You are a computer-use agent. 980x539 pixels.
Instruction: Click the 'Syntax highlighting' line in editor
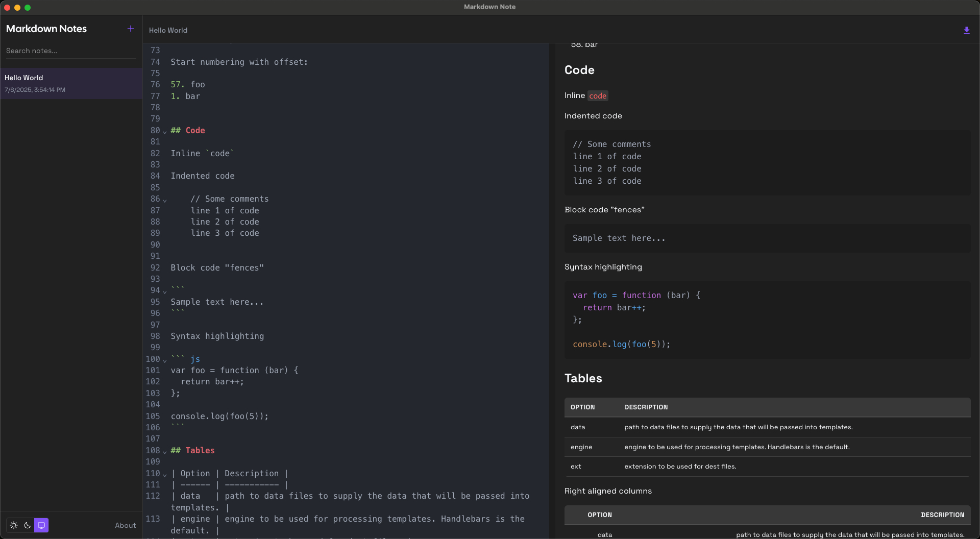coord(217,336)
